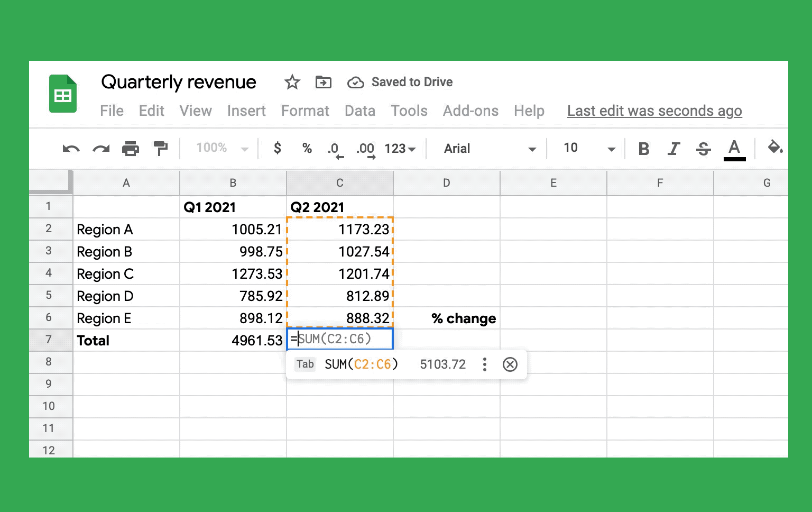Viewport: 812px width, 512px height.
Task: Open the View menu
Action: [x=196, y=111]
